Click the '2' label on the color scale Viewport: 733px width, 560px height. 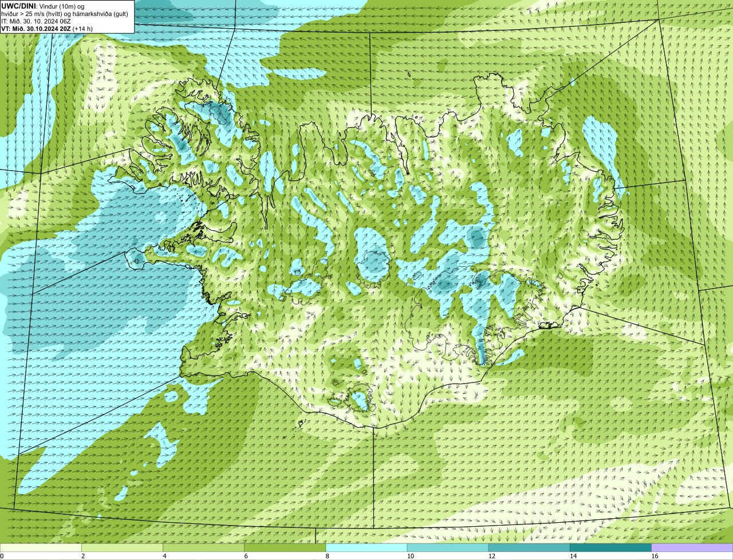pos(83,556)
